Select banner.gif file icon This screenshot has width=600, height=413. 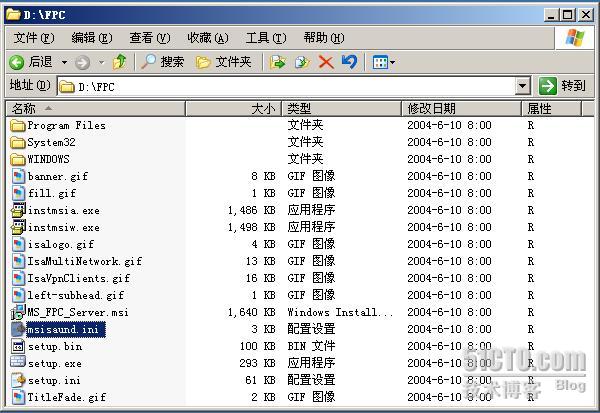[x=18, y=176]
